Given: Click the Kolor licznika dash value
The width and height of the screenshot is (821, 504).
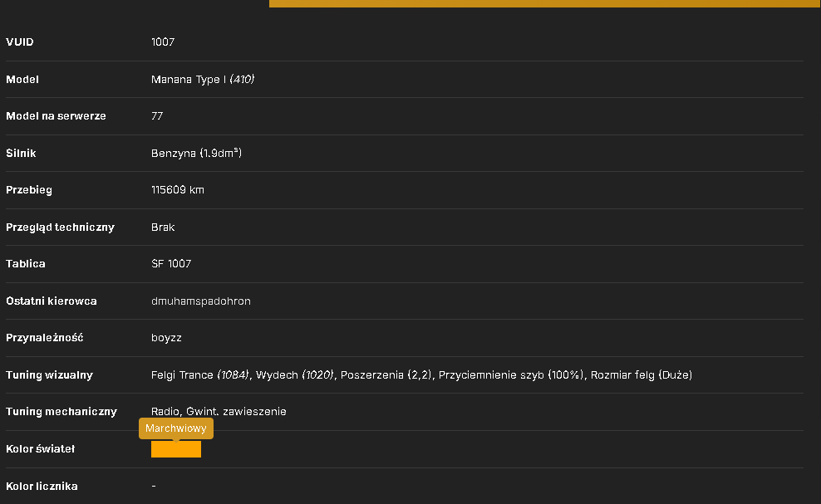Looking at the screenshot, I should [154, 487].
